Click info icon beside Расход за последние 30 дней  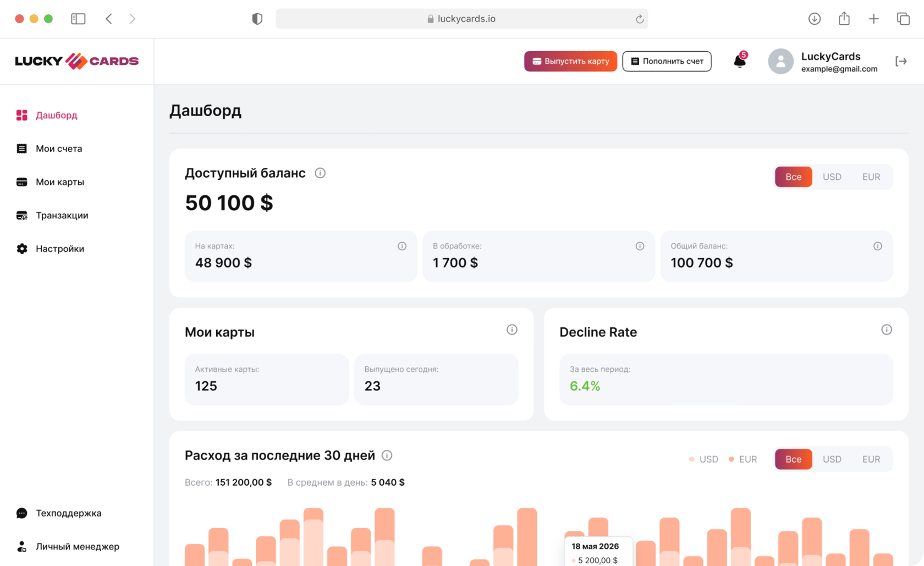(x=387, y=455)
